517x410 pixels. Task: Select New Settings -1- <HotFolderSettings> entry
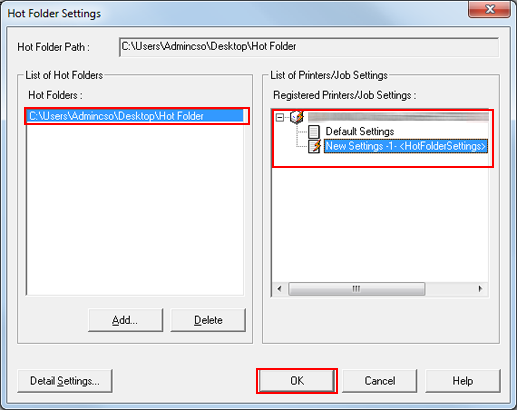406,146
